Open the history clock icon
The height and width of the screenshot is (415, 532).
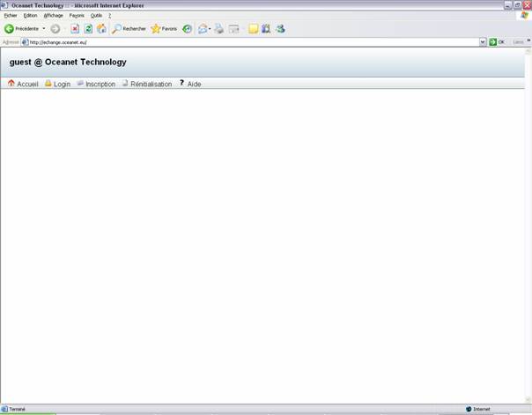tap(187, 29)
